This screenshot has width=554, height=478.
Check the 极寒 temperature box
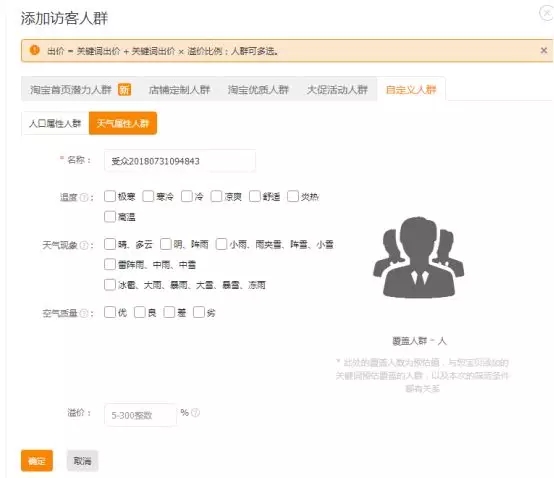pos(110,196)
